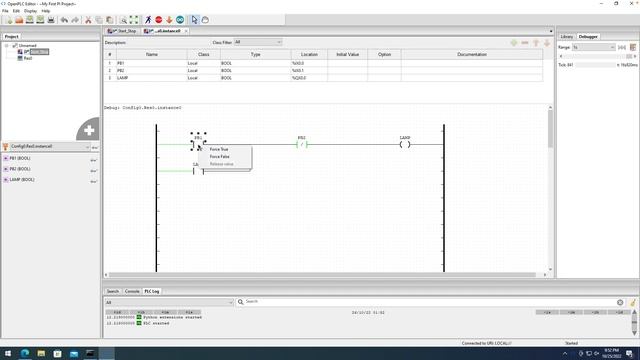Click the Copy icon in toolbar
This screenshot has height=360, width=640.
point(99,20)
